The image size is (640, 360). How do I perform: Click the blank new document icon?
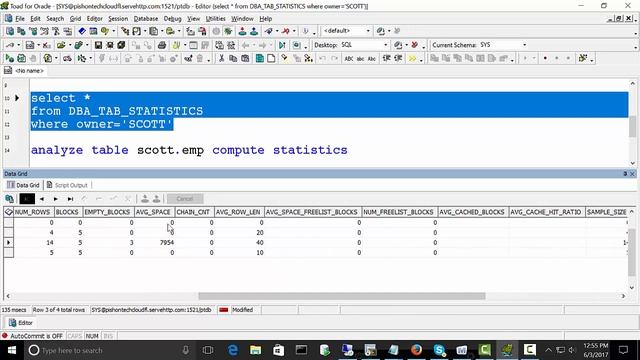(x=271, y=58)
